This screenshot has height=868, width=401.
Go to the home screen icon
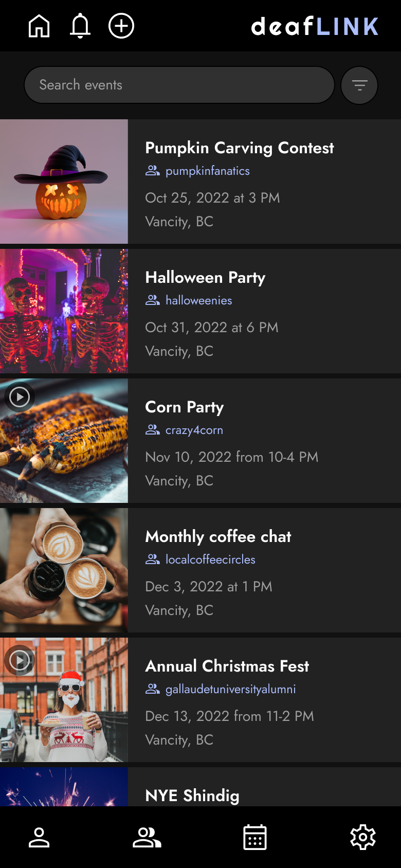(39, 26)
